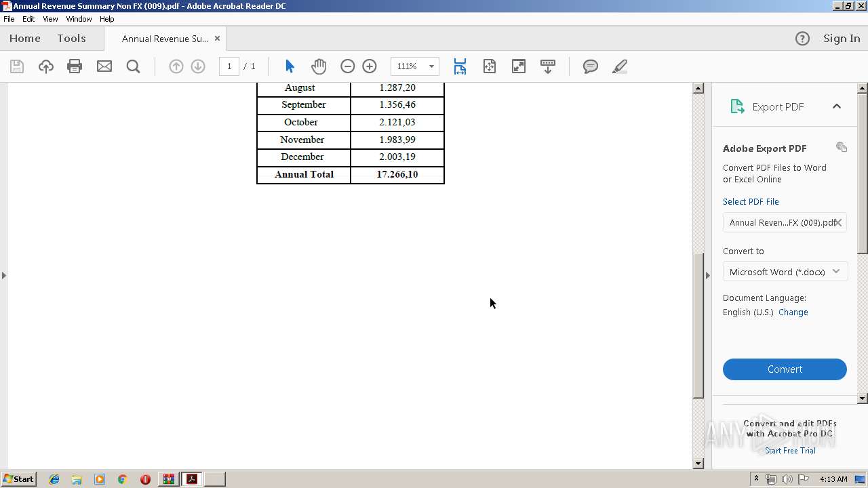The height and width of the screenshot is (488, 868).
Task: Click the Annual Total table cell
Action: (x=304, y=175)
